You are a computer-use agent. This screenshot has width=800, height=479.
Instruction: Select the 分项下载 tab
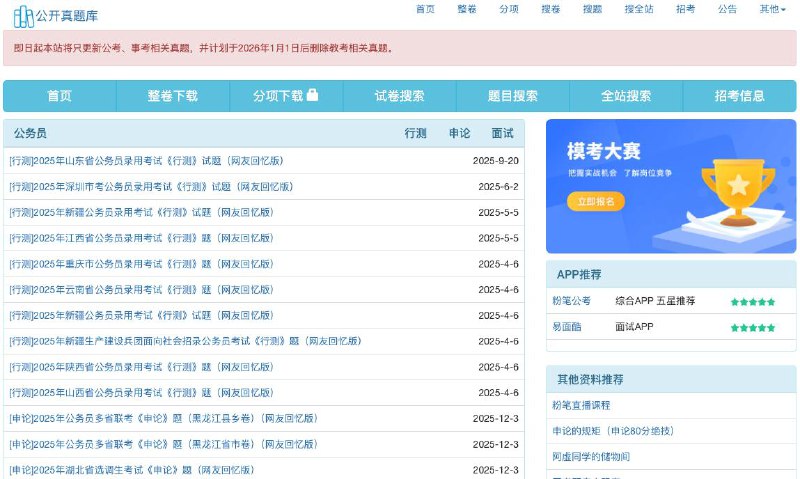tap(286, 96)
